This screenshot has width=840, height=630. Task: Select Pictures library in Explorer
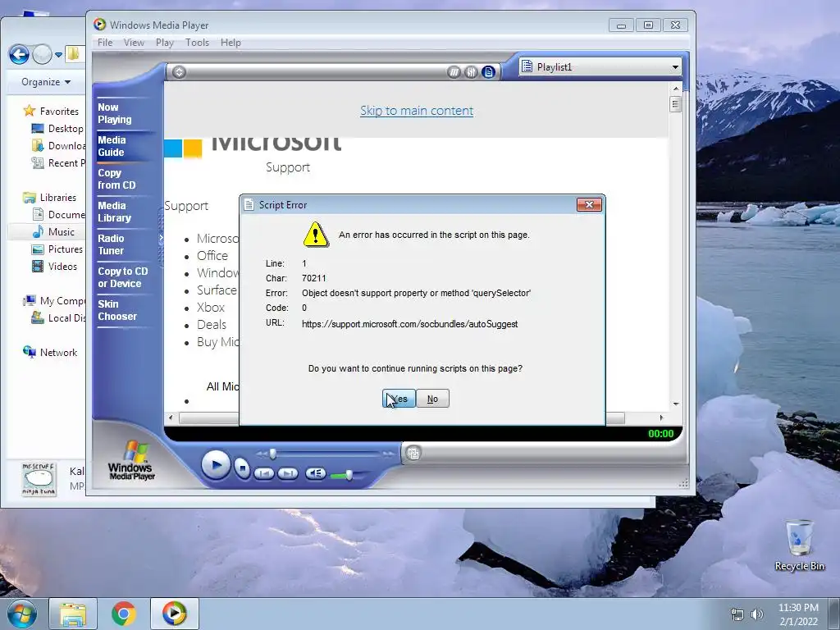click(57, 249)
